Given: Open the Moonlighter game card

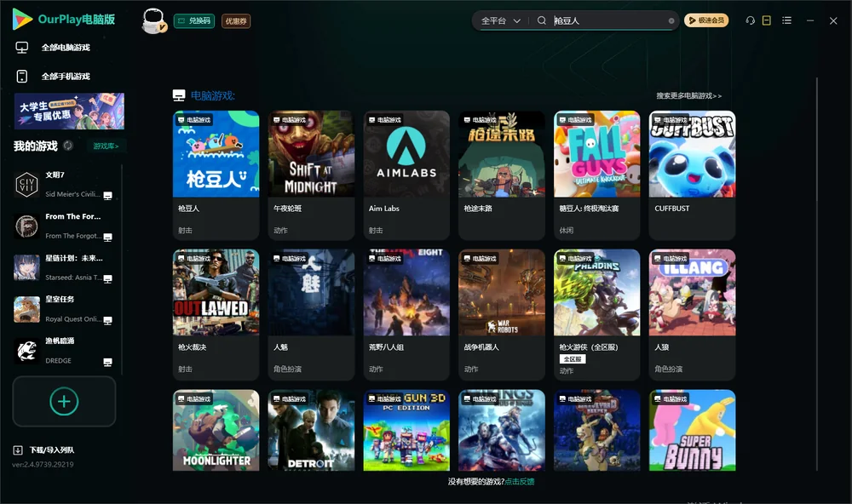Looking at the screenshot, I should (216, 430).
